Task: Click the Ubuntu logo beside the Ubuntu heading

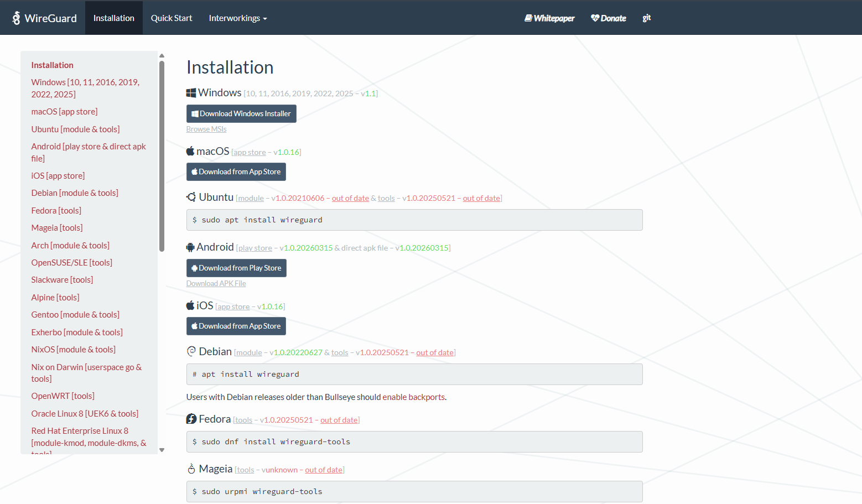Action: [x=191, y=197]
